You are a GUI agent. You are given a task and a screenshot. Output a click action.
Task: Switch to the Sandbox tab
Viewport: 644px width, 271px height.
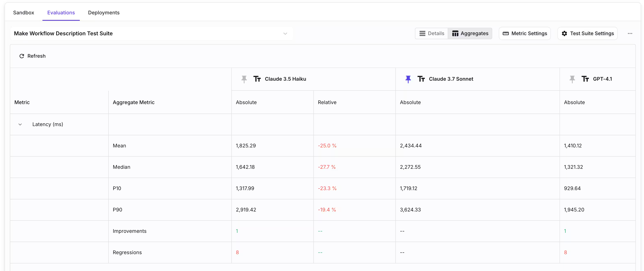pos(24,13)
